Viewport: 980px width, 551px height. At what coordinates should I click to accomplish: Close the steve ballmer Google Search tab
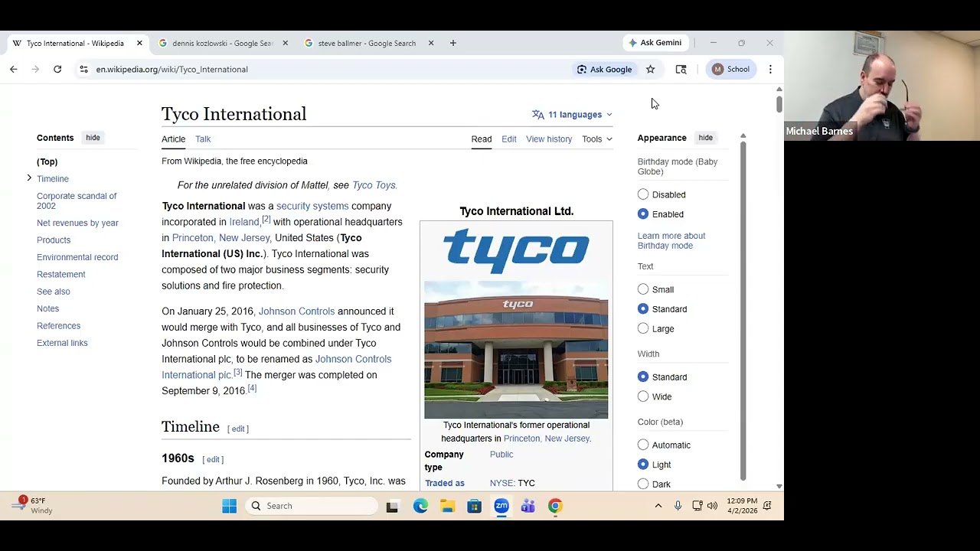(430, 43)
